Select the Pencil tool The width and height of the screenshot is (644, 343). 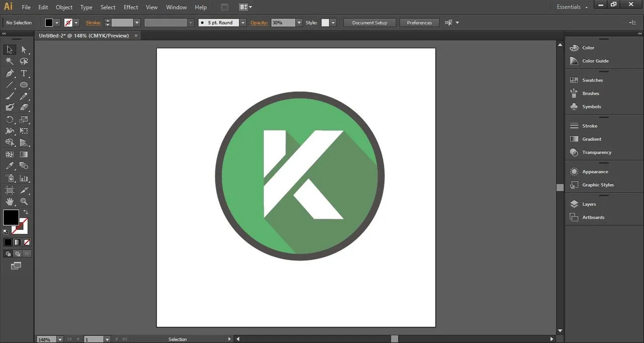(x=24, y=96)
